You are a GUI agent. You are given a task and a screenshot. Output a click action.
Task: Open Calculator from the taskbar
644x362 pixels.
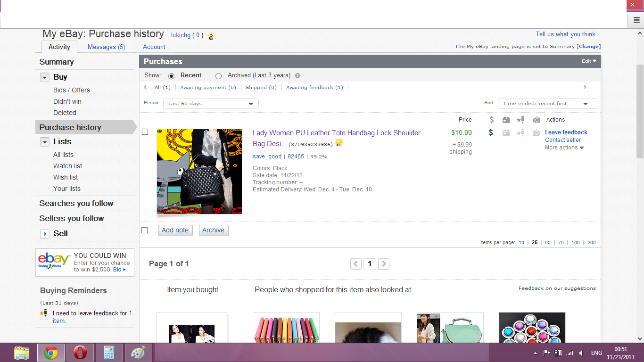pyautogui.click(x=109, y=353)
